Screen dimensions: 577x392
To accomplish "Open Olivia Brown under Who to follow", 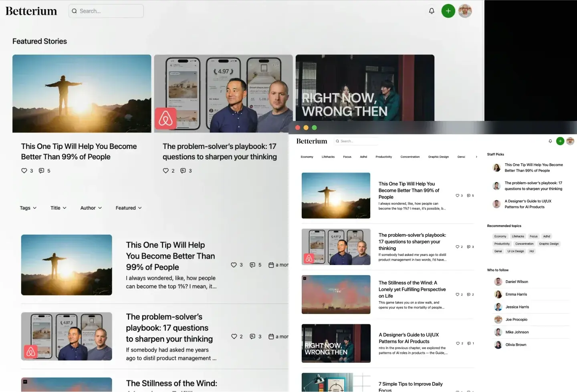I will point(516,345).
